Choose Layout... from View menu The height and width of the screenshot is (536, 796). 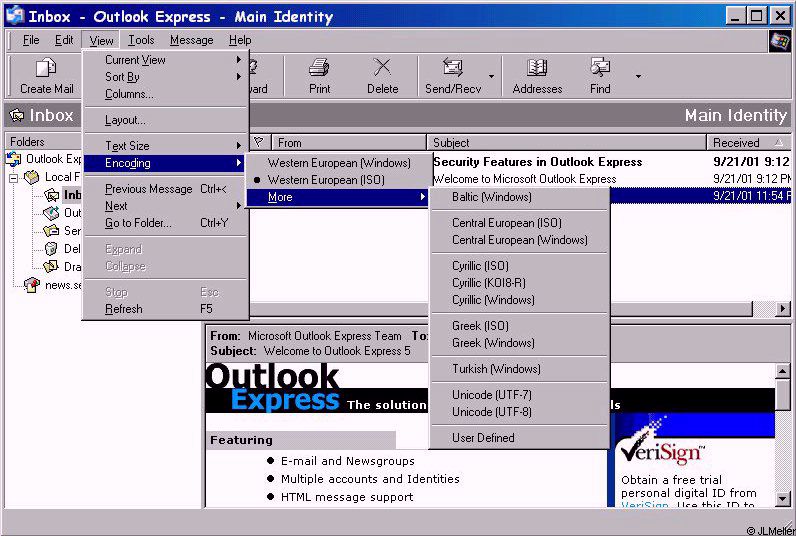tap(165, 120)
